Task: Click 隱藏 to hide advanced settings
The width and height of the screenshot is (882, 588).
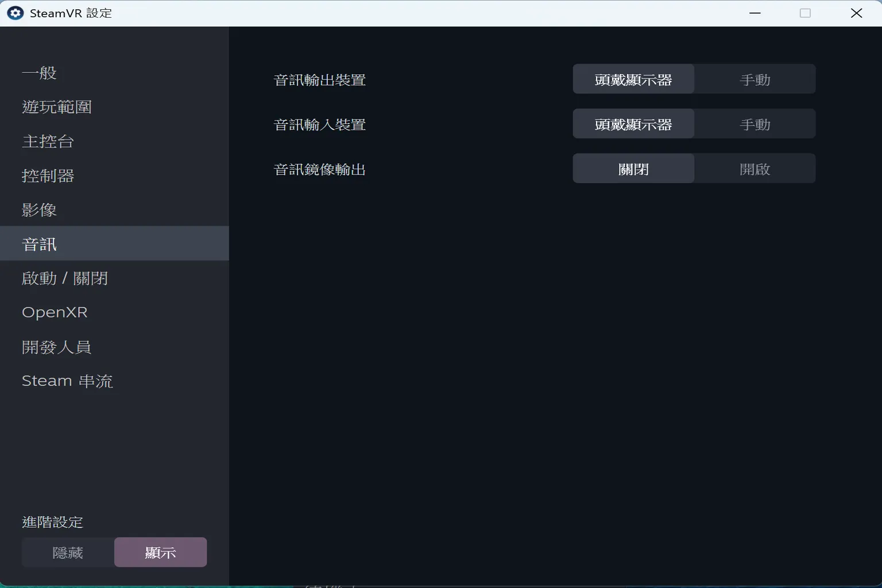Action: (68, 552)
